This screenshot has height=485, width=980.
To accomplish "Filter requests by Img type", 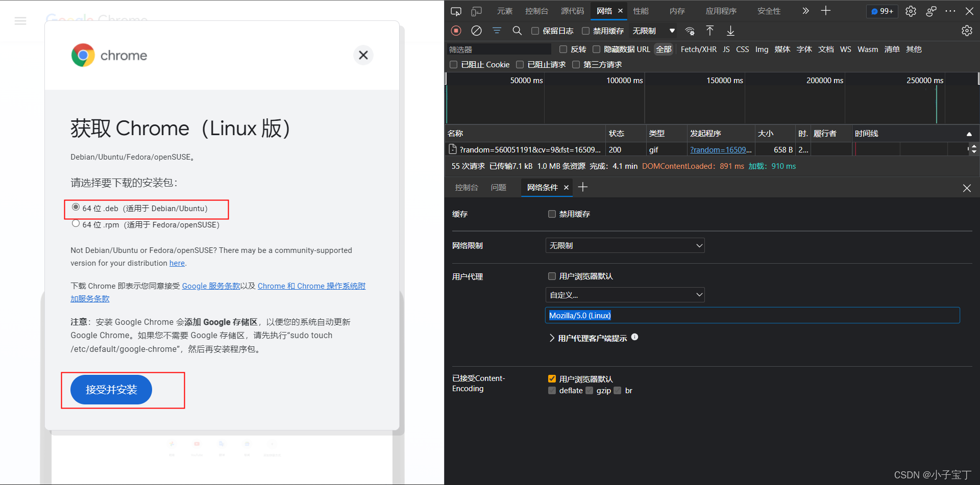I will point(762,49).
